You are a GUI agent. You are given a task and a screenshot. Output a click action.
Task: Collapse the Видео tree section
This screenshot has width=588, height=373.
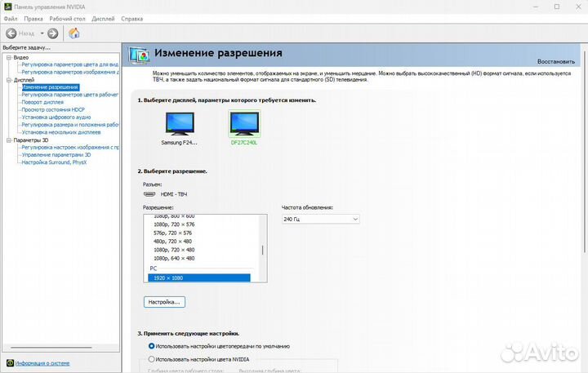pos(9,58)
